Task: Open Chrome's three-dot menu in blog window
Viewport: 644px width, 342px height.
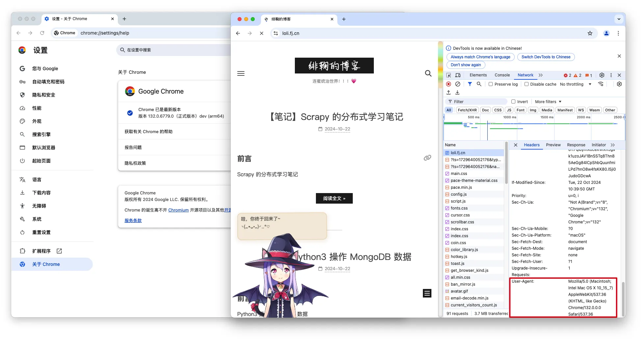Action: 618,33
